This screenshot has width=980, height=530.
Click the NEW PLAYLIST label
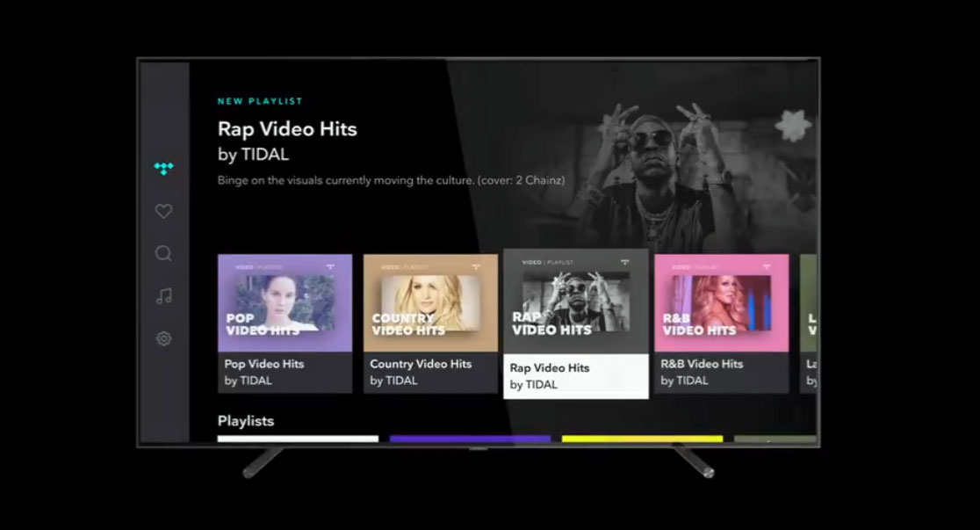[260, 102]
